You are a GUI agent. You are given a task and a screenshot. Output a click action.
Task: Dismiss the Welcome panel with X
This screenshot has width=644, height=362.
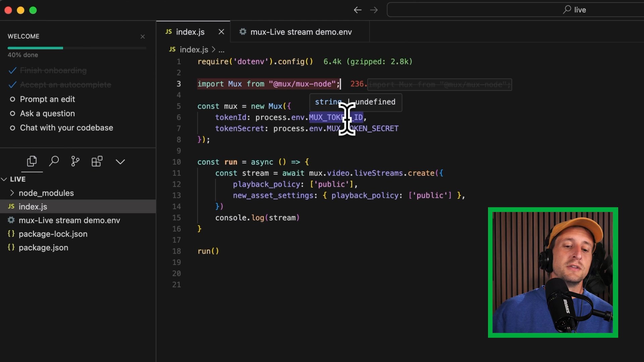point(143,37)
